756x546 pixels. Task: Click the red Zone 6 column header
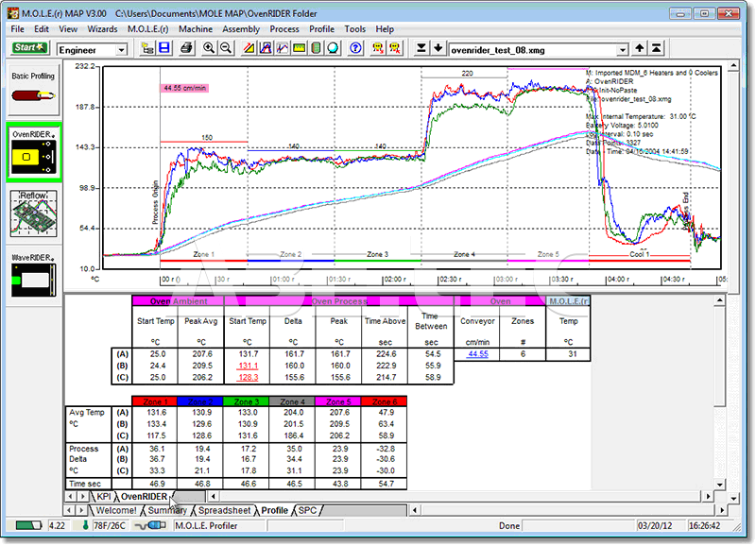384,401
